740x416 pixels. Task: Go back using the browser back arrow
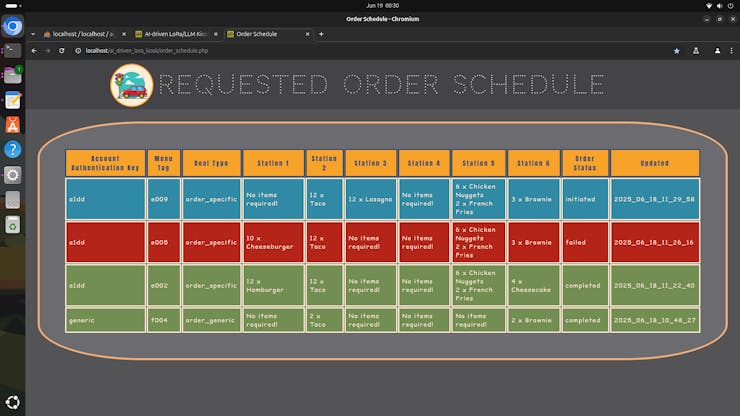(x=34, y=50)
